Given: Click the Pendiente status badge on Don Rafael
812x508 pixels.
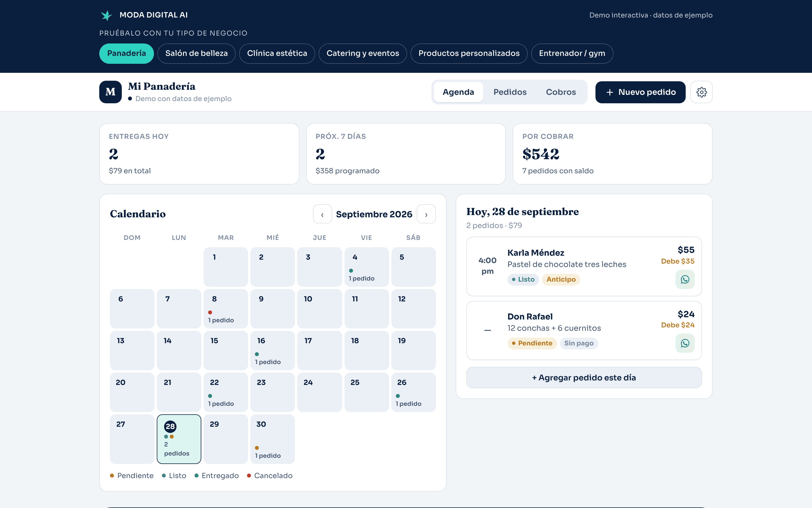Looking at the screenshot, I should [x=532, y=343].
